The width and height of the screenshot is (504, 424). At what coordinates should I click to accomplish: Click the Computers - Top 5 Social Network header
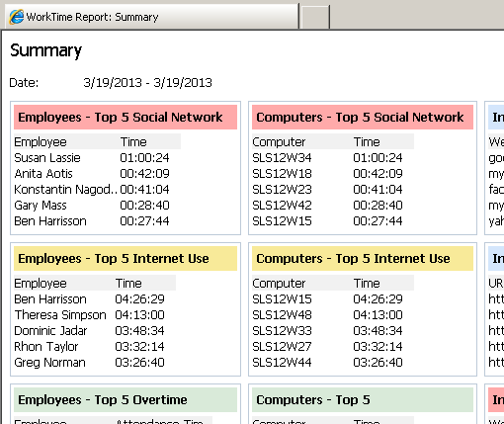pos(363,118)
